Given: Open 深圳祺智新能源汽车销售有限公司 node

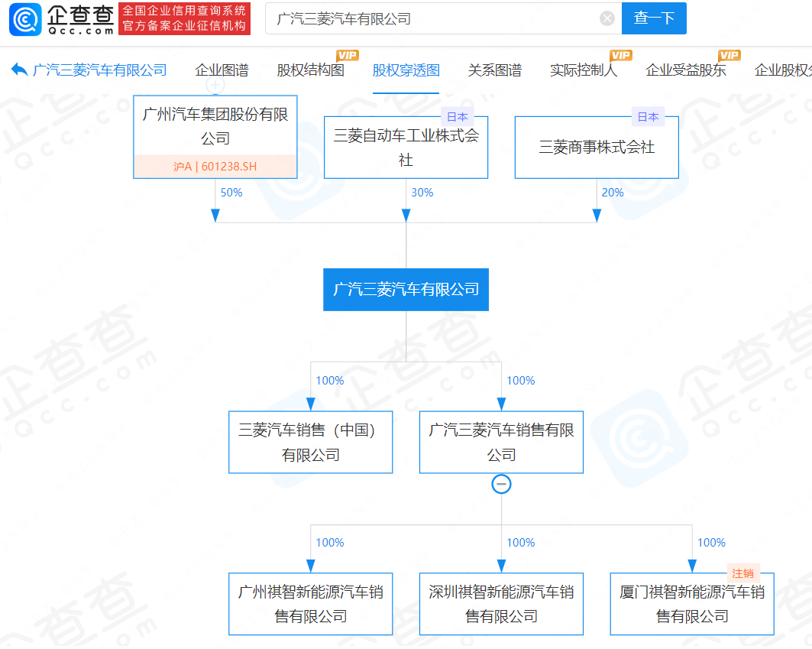Looking at the screenshot, I should [x=501, y=604].
